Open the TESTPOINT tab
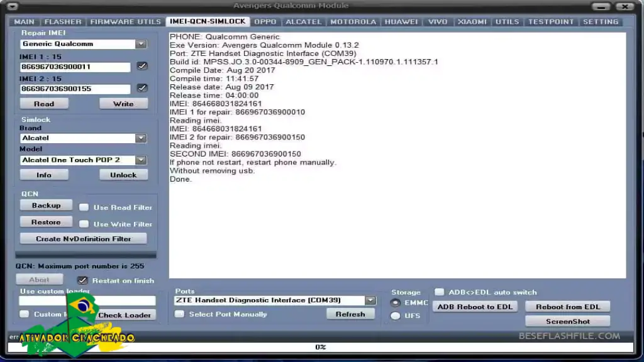This screenshot has height=362, width=644. coord(551,22)
